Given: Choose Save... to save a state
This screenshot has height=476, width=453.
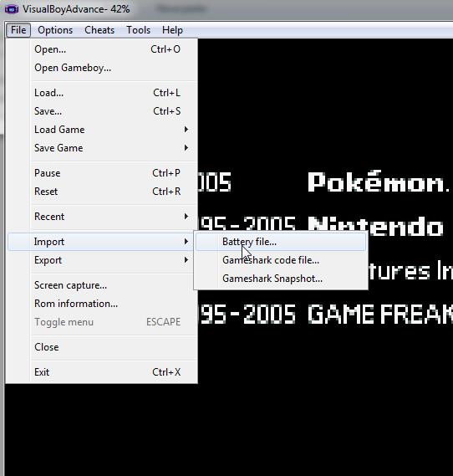Looking at the screenshot, I should pyautogui.click(x=102, y=111).
